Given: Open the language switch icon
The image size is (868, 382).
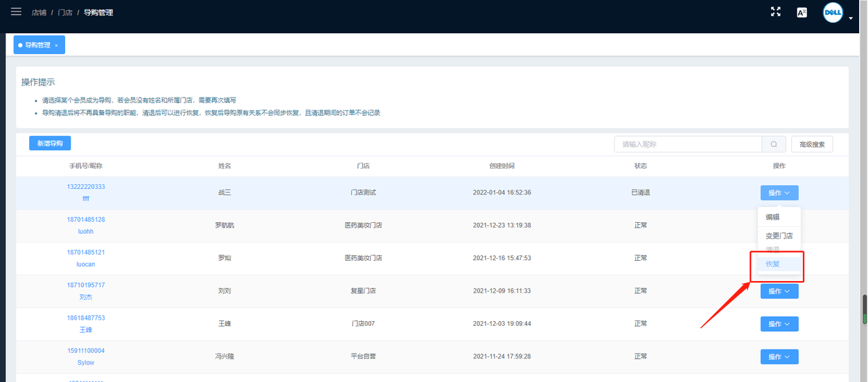Looking at the screenshot, I should (x=802, y=12).
